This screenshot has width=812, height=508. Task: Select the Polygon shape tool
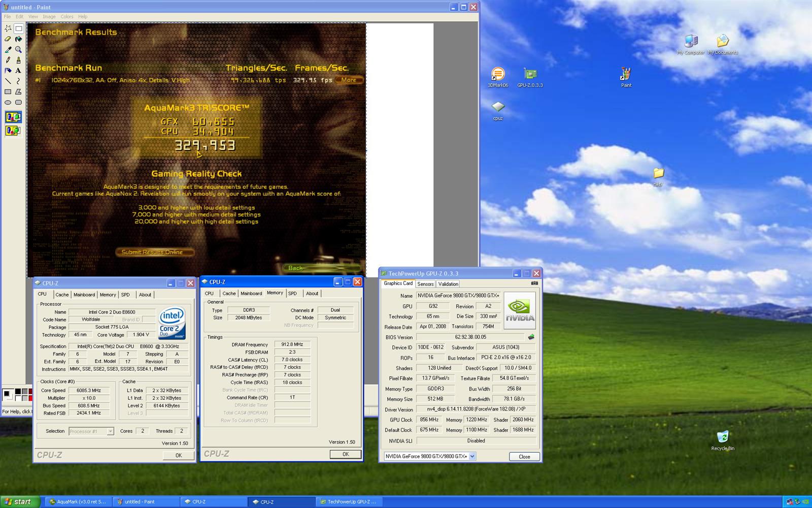[18, 92]
